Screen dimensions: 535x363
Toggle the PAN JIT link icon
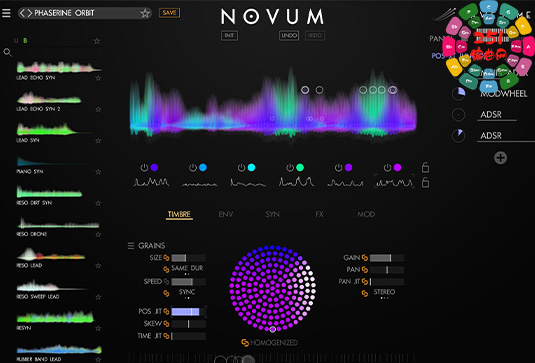(365, 281)
